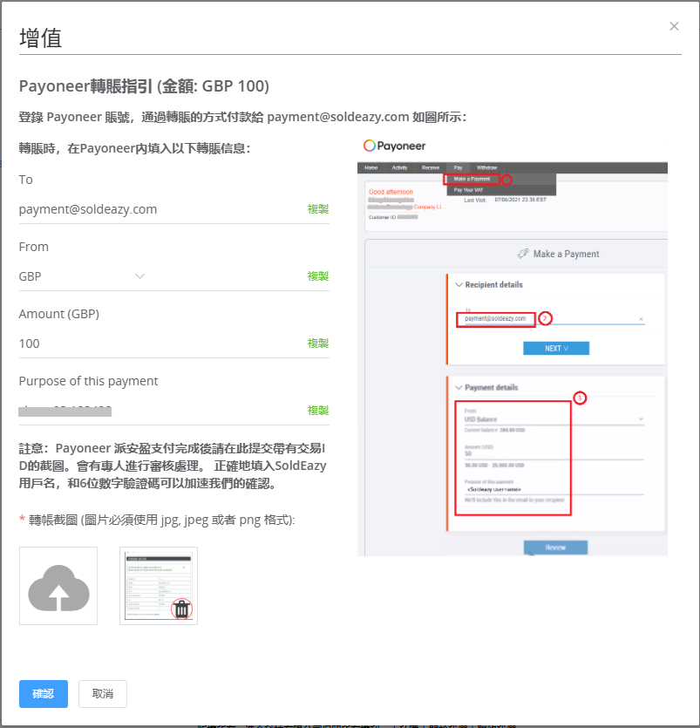Click the 轉帳截圖 upload format label
This screenshot has height=728, width=700.
[x=158, y=520]
